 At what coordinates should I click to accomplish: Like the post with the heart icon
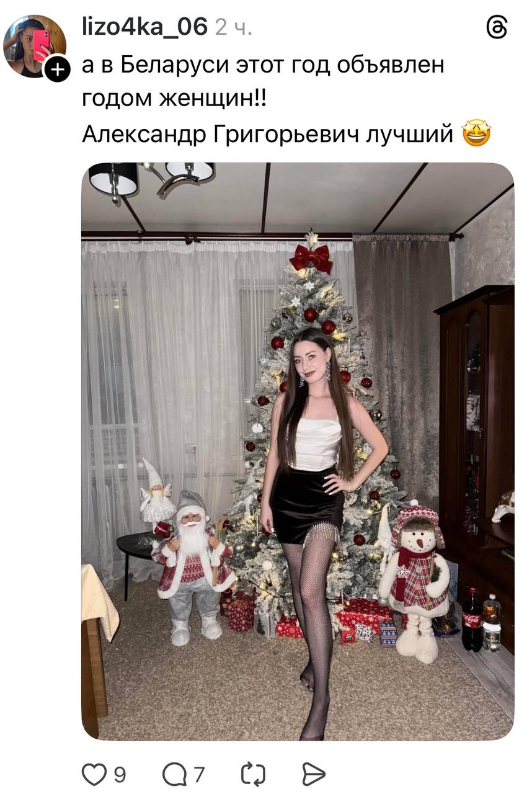(94, 774)
